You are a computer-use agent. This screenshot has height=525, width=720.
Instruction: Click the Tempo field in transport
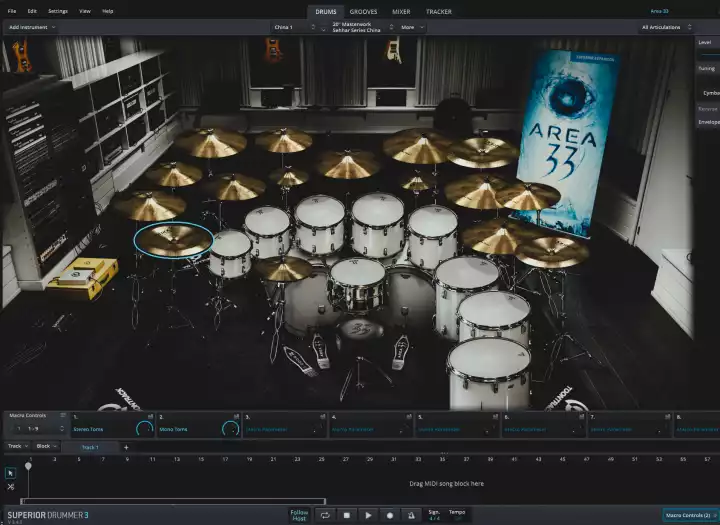pos(457,515)
